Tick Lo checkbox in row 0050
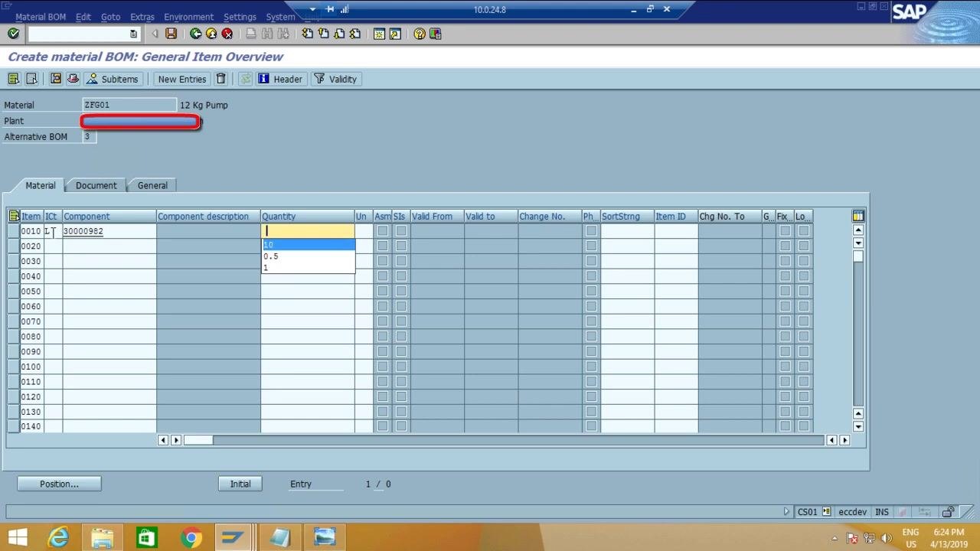Viewport: 980px width, 551px height. 803,291
